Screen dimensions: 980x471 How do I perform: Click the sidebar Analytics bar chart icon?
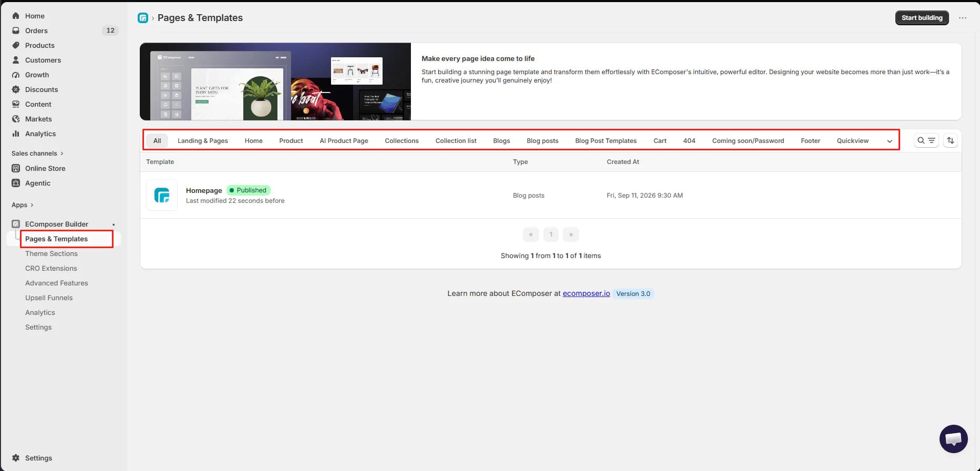tap(16, 134)
